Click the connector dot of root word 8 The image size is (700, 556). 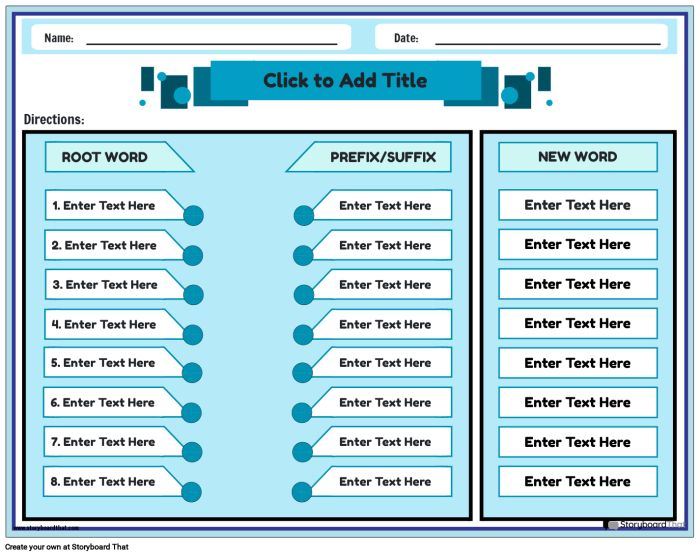click(192, 492)
